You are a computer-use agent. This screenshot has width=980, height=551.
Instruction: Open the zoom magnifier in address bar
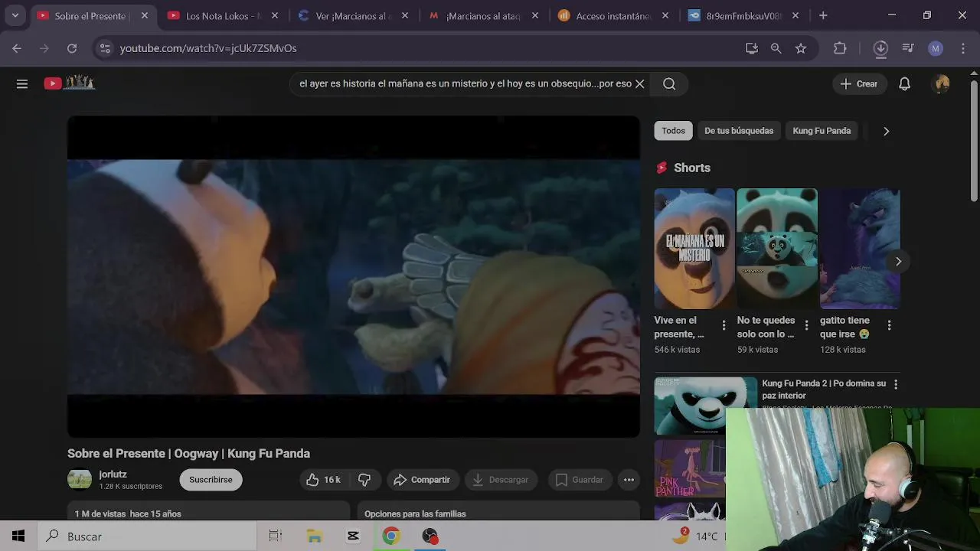(776, 48)
